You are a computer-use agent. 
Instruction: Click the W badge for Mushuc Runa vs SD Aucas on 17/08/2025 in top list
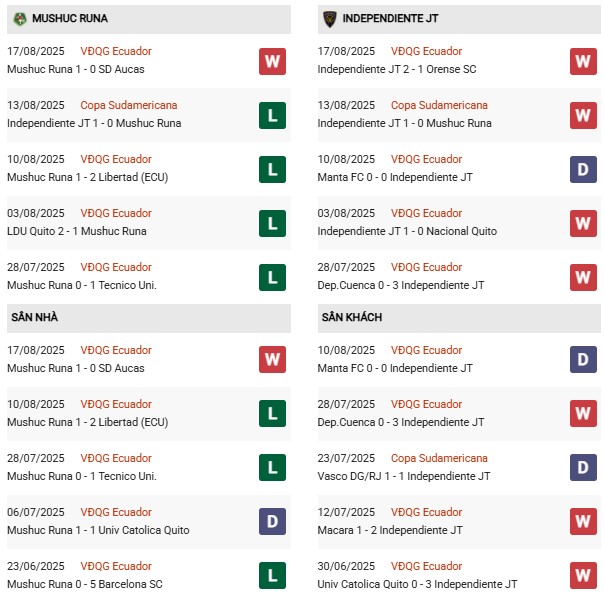[x=272, y=61]
